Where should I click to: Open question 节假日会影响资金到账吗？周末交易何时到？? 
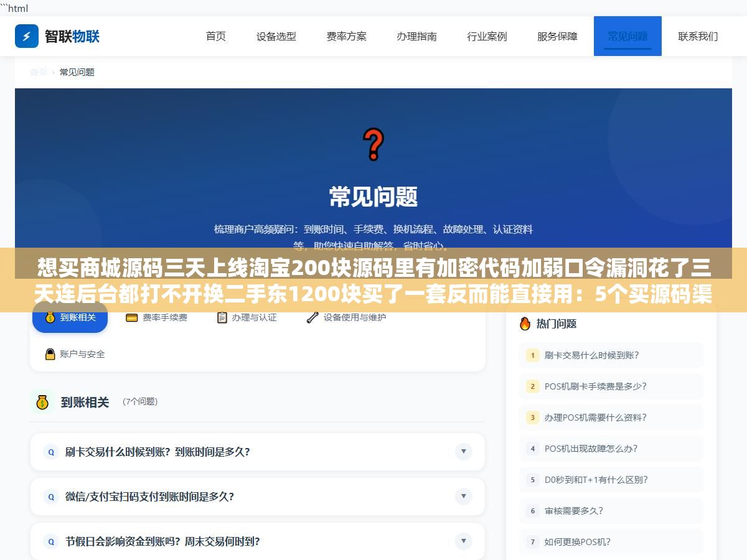(258, 541)
